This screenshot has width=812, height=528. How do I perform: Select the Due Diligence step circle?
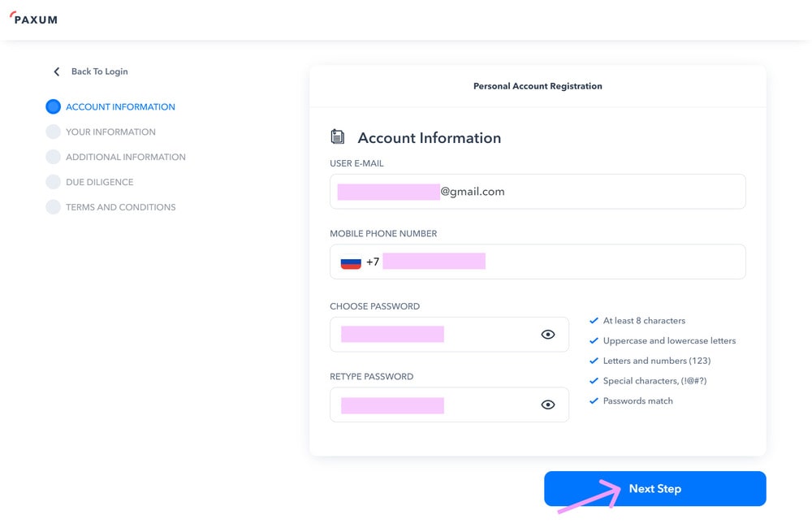tap(54, 182)
